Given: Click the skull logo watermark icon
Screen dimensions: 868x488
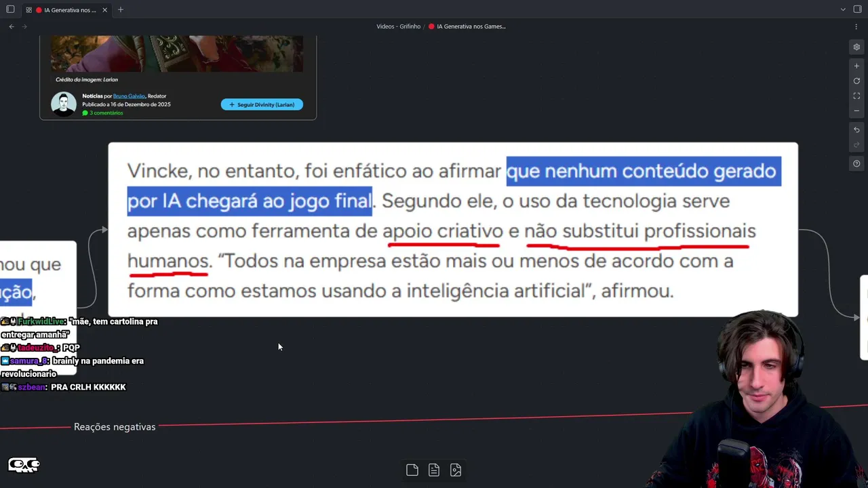Looking at the screenshot, I should pos(24,465).
